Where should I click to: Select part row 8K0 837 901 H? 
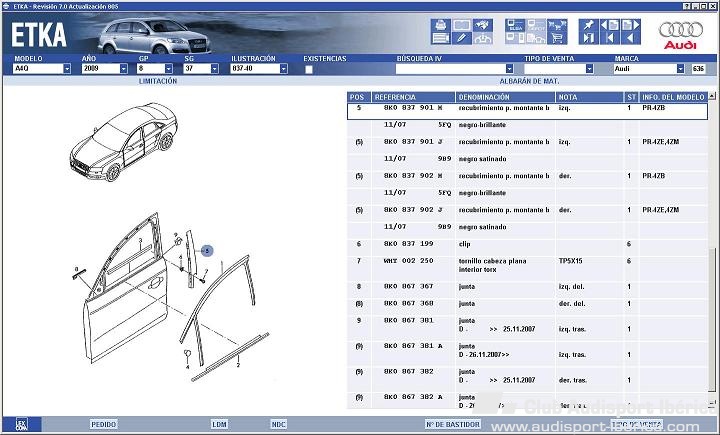tap(527, 112)
